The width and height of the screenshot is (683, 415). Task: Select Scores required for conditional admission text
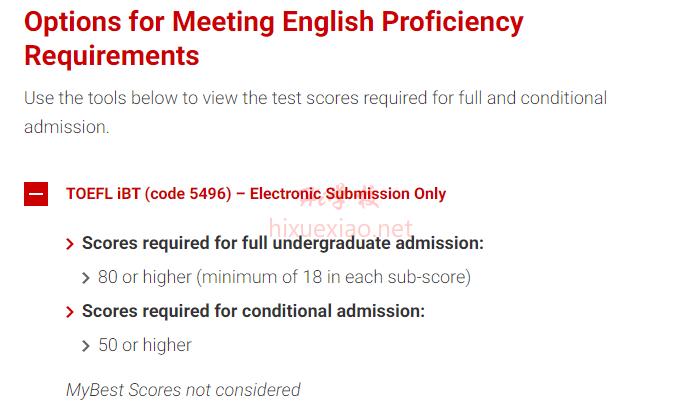[x=253, y=311]
